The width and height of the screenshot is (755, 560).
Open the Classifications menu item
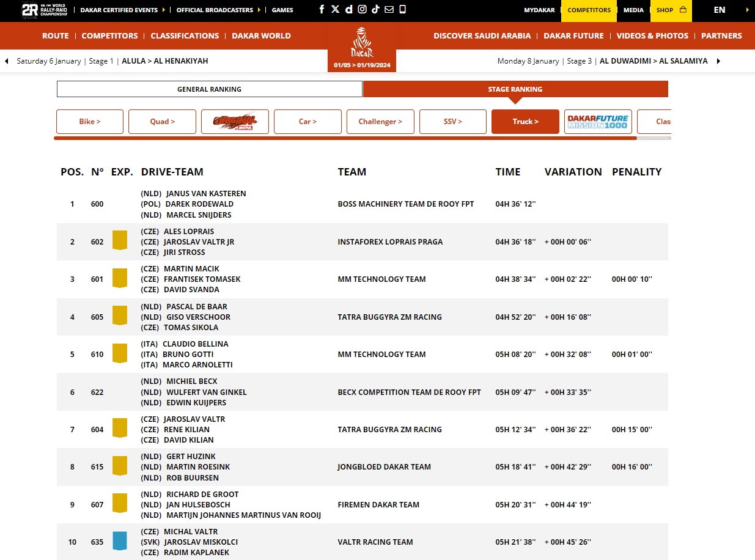pos(185,35)
